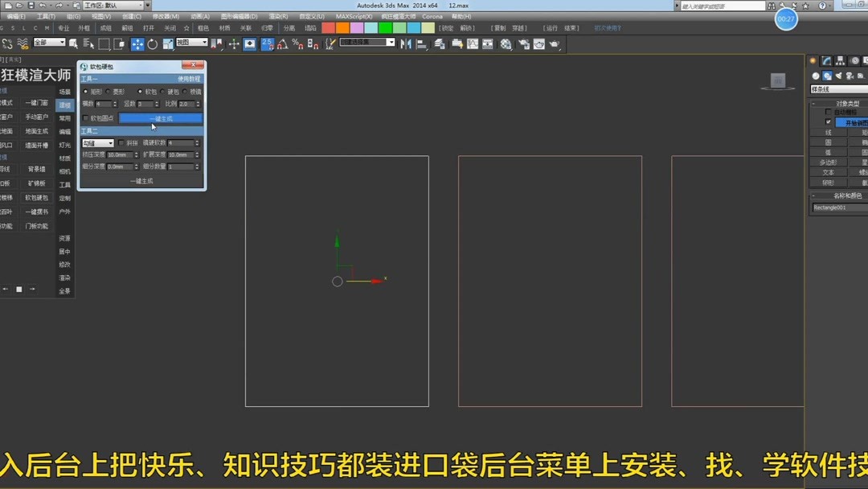
Task: Open the 渲染 menu
Action: (x=276, y=15)
